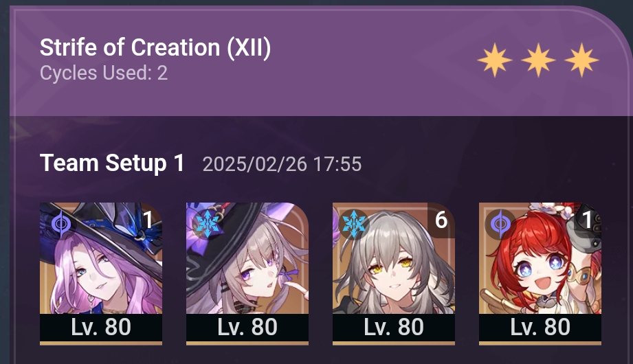Click the Quantum element icon on red-haired character
Viewport: 633px width, 364px height.
(500, 224)
